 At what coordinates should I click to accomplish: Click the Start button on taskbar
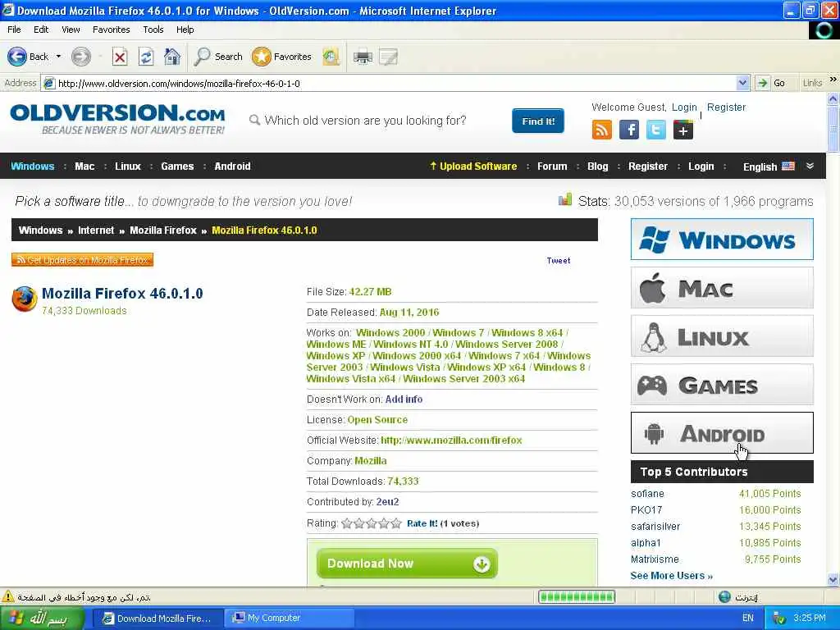tap(43, 619)
